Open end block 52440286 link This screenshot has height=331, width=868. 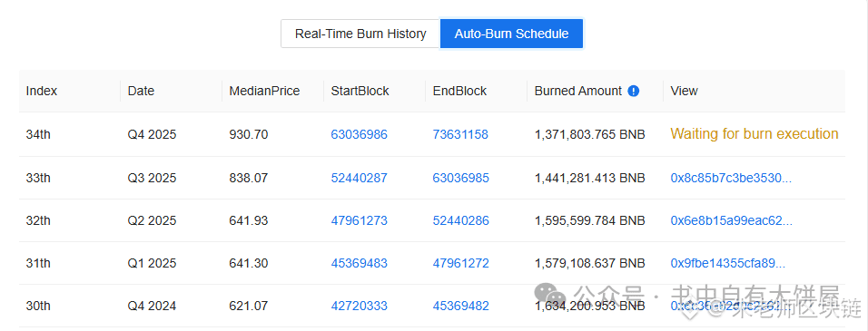(x=461, y=220)
